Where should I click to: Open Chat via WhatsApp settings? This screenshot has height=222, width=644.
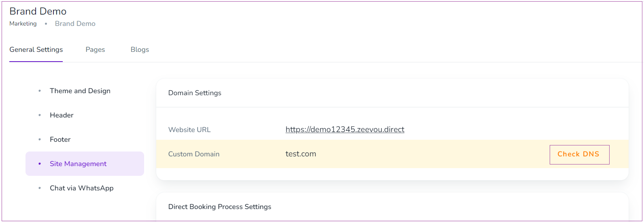(x=81, y=188)
